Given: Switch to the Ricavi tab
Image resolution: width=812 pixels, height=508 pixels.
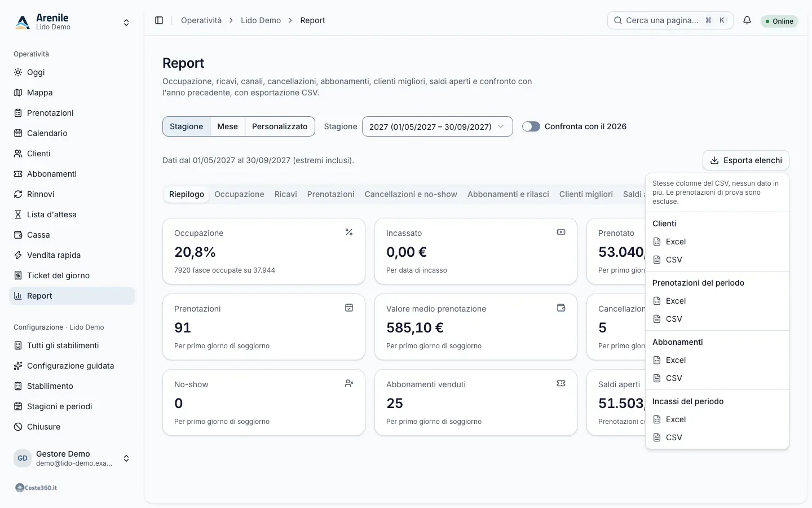Looking at the screenshot, I should (x=285, y=194).
